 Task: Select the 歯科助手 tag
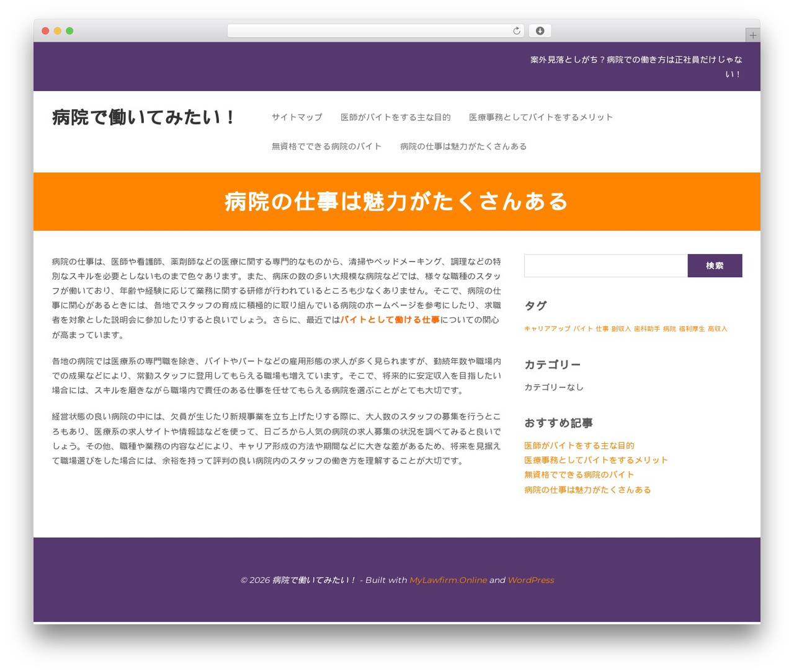[647, 329]
